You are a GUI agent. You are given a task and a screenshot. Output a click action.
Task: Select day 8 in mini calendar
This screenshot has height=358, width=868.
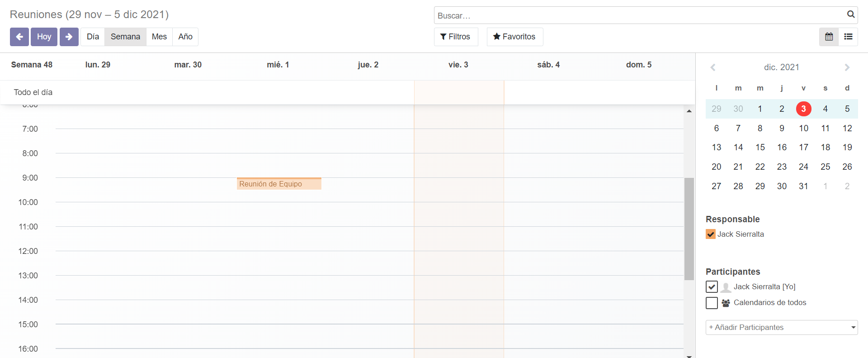coord(760,128)
